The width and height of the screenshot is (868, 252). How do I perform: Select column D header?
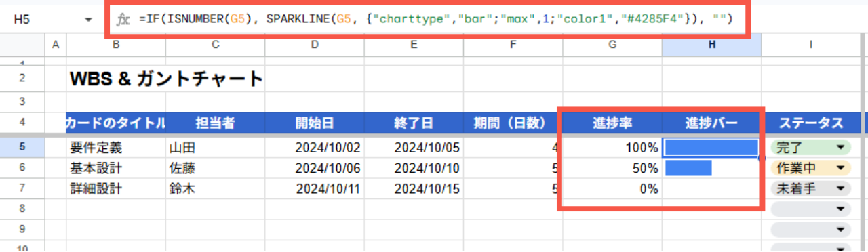click(315, 45)
